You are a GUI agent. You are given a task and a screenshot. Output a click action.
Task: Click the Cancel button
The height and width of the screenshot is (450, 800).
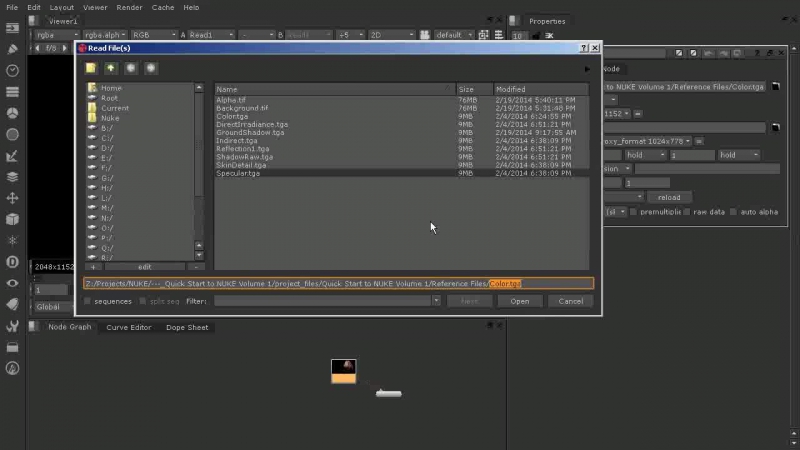(x=570, y=302)
